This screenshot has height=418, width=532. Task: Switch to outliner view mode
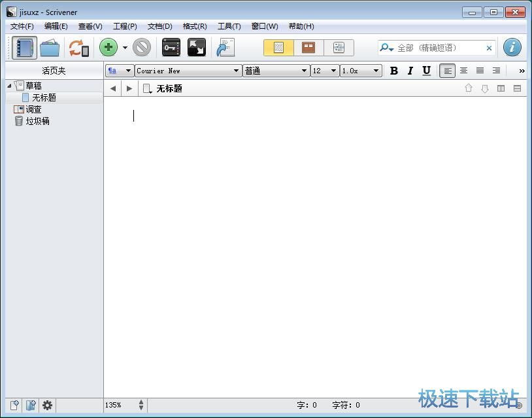tap(339, 48)
